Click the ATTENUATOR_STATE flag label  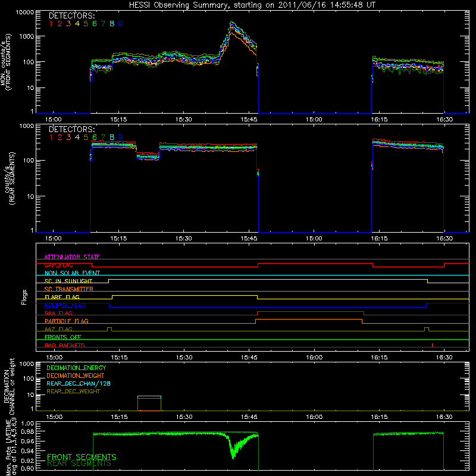coord(72,257)
